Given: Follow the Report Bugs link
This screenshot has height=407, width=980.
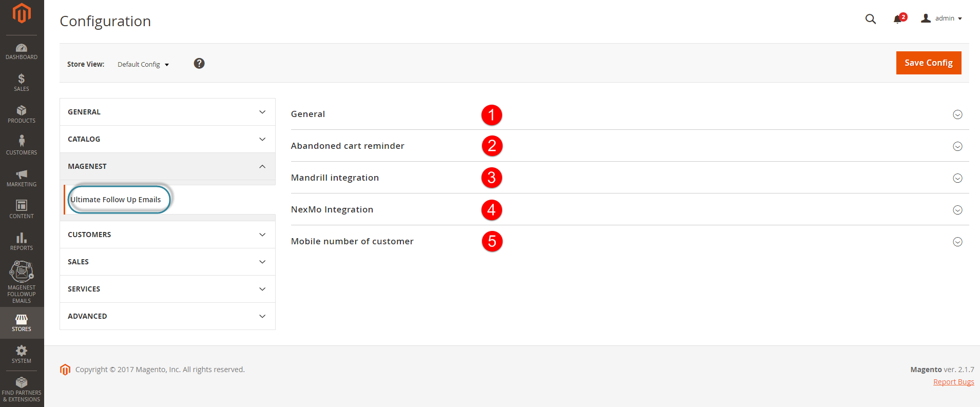Looking at the screenshot, I should tap(953, 382).
